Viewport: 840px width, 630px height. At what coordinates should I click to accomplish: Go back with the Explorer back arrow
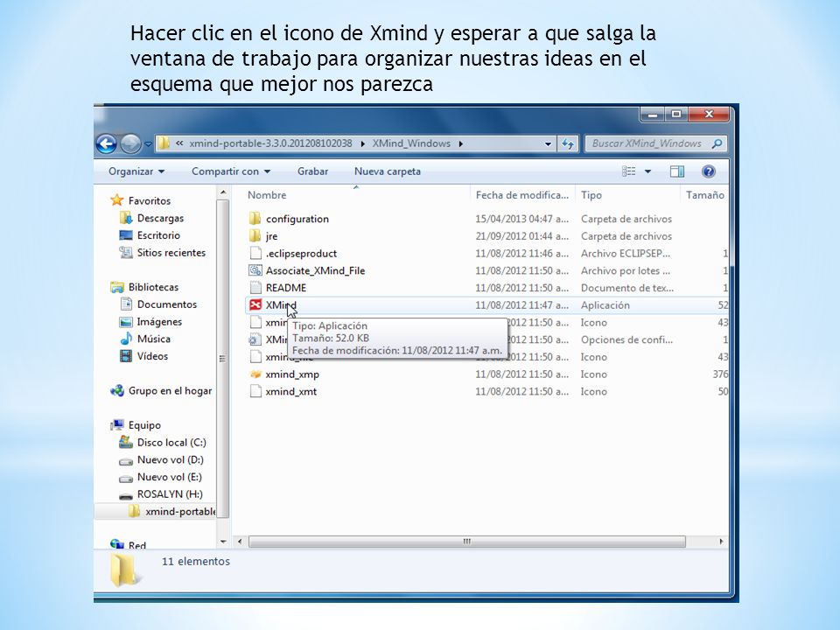[107, 143]
